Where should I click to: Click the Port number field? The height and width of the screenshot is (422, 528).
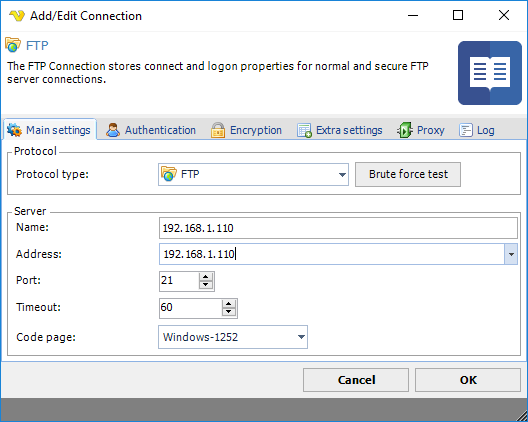pyautogui.click(x=179, y=281)
